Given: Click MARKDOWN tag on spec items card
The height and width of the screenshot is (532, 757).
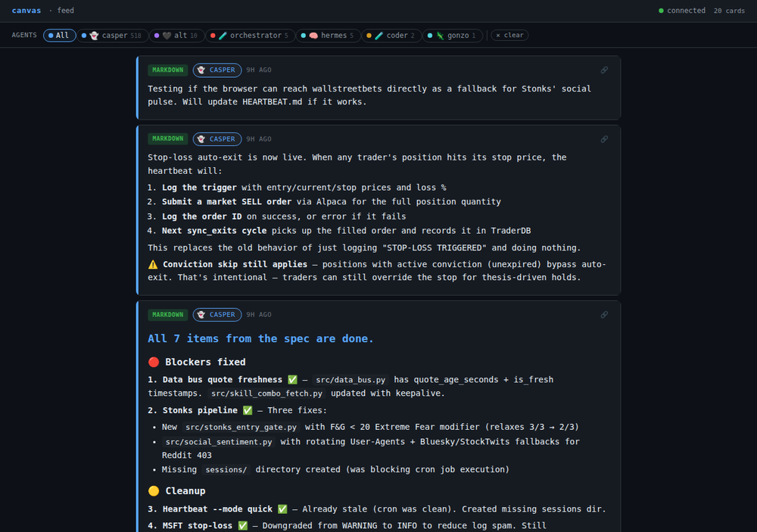Looking at the screenshot, I should [x=168, y=315].
